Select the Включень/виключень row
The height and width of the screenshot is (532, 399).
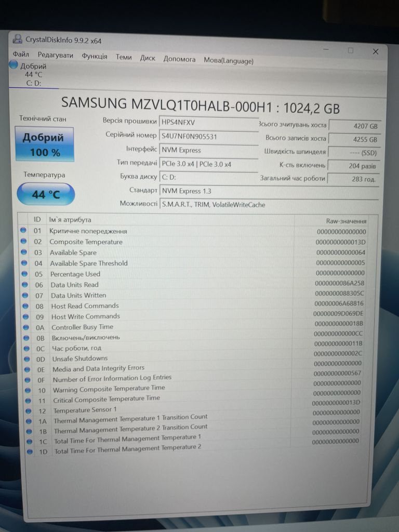193,337
